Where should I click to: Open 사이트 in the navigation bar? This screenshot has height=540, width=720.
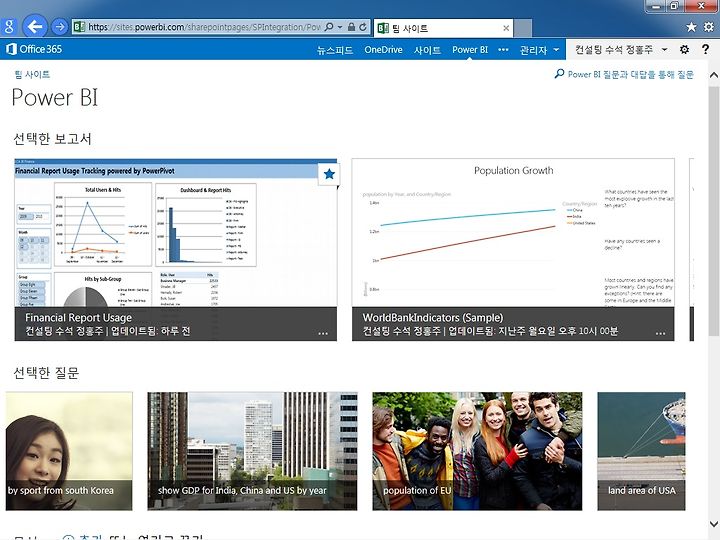click(427, 50)
